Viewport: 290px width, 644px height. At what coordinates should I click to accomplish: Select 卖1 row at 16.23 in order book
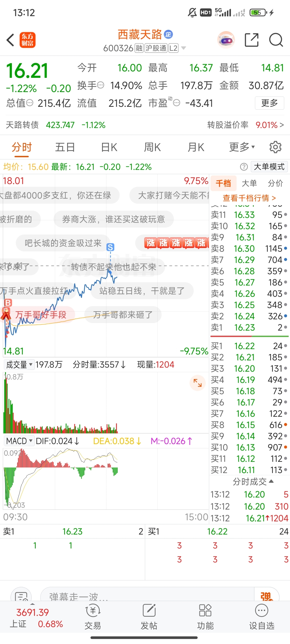(249, 328)
